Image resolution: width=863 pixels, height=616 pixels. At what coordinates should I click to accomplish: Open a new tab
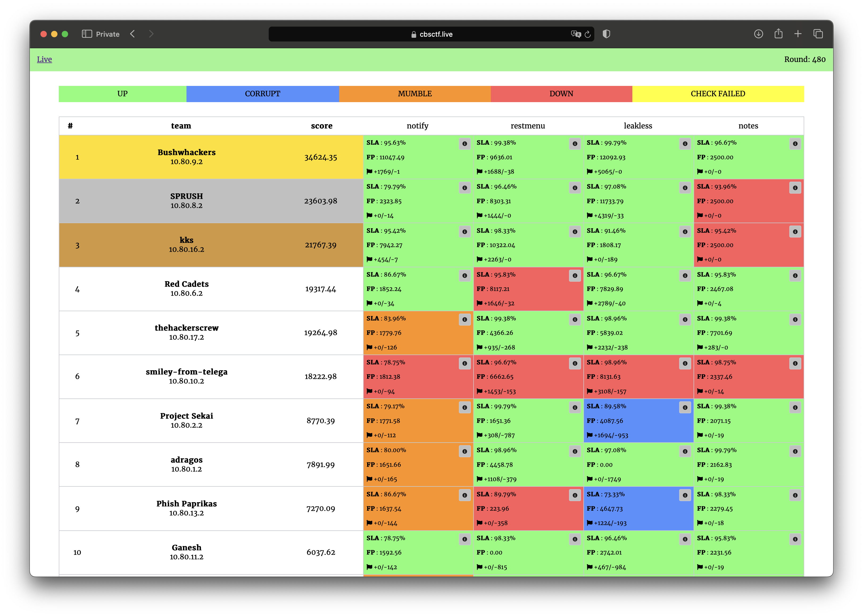point(798,34)
